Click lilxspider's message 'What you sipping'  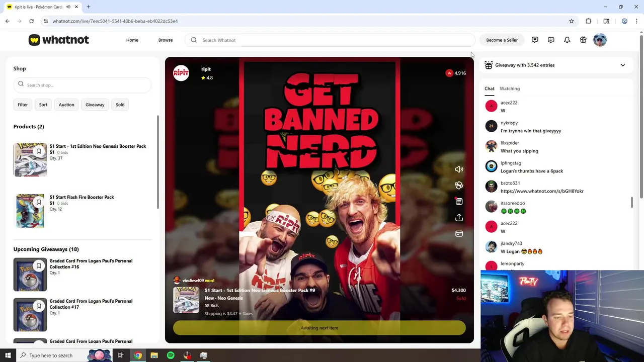pyautogui.click(x=519, y=151)
